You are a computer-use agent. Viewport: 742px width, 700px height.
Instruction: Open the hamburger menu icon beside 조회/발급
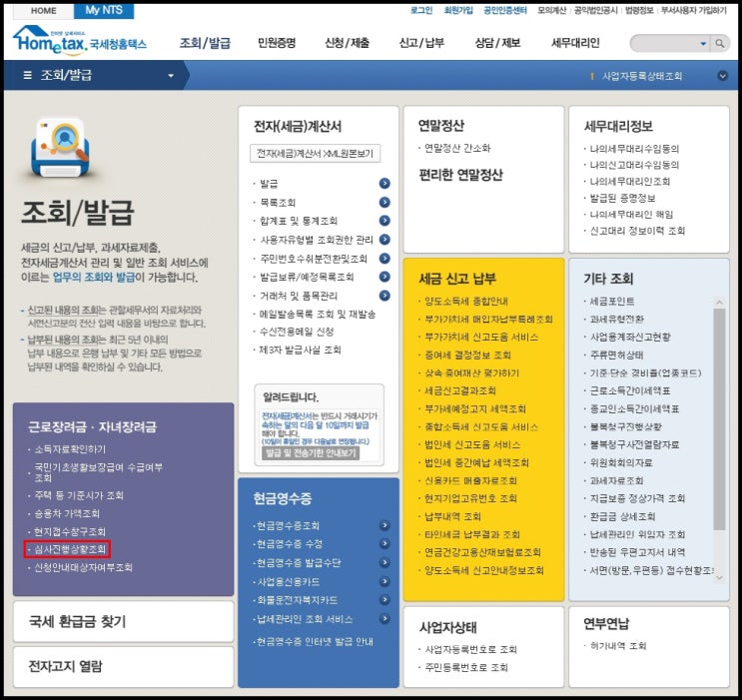coord(27,75)
